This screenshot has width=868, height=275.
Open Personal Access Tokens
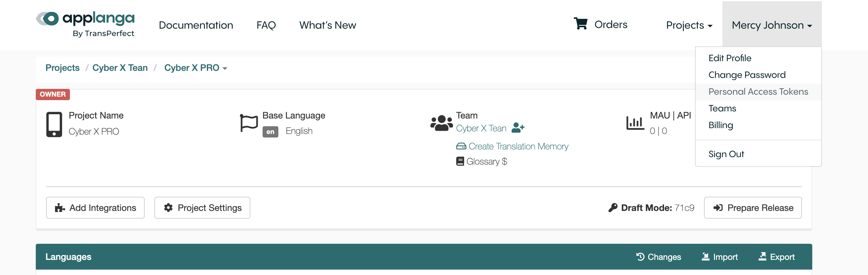point(758,92)
